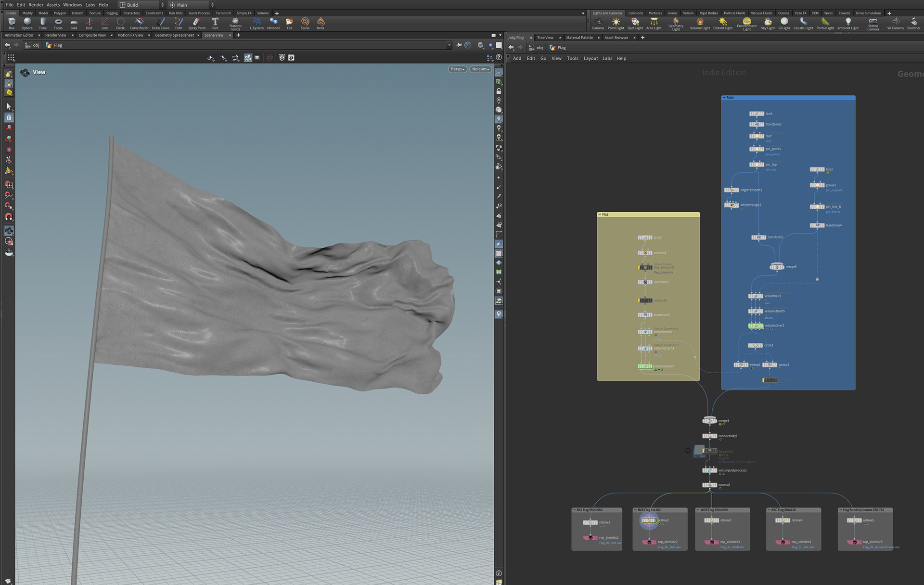Open the Render menu
924x585 pixels.
pos(36,5)
